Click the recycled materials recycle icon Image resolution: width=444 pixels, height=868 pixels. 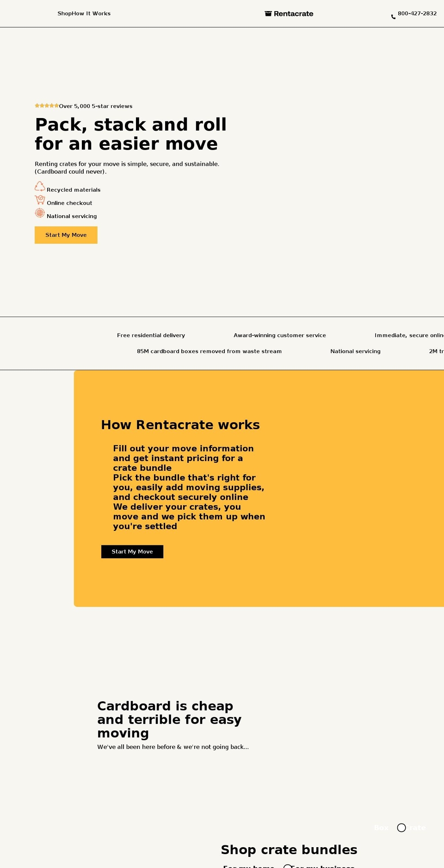pyautogui.click(x=40, y=187)
